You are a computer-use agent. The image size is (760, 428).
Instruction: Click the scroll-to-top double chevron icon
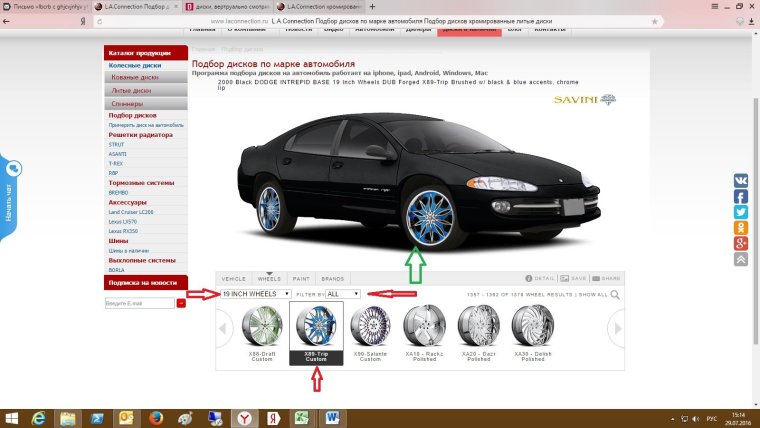(740, 259)
